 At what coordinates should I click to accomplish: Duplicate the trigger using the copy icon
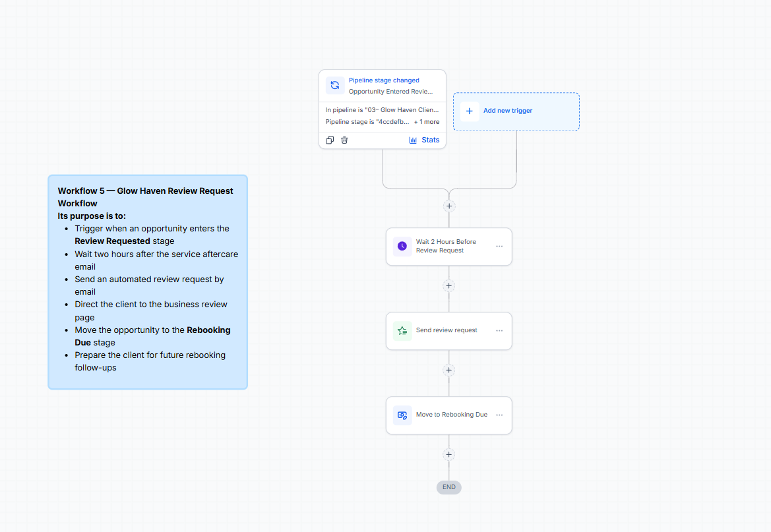click(x=330, y=140)
